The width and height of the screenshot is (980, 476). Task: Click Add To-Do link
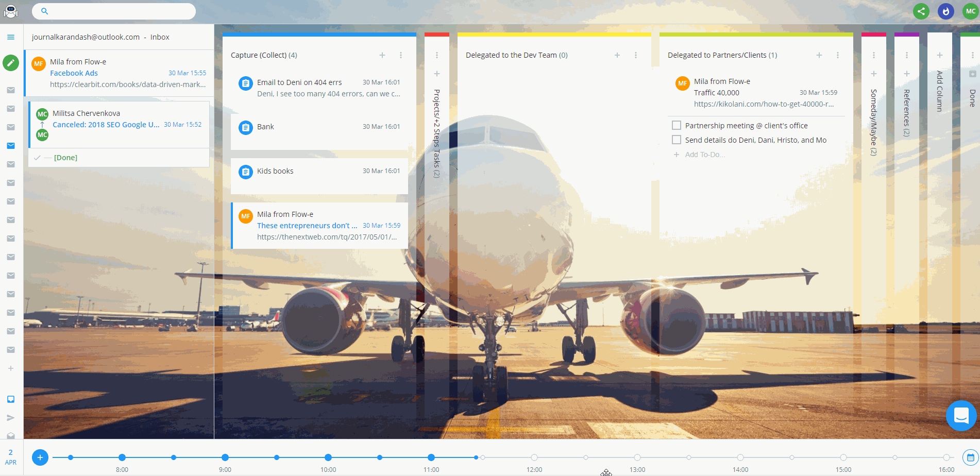(x=704, y=155)
